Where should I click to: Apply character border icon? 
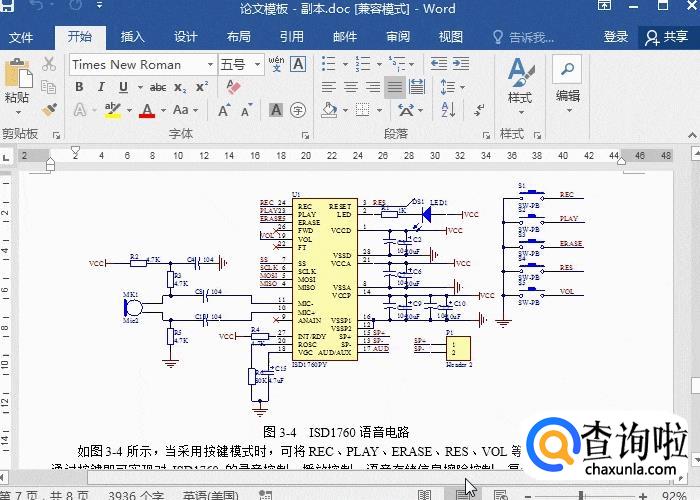tap(298, 64)
